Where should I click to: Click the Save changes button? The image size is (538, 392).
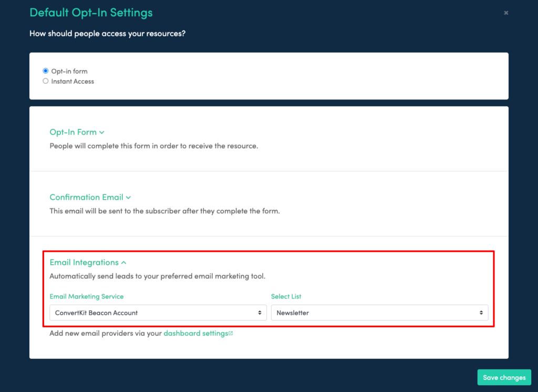click(x=504, y=378)
